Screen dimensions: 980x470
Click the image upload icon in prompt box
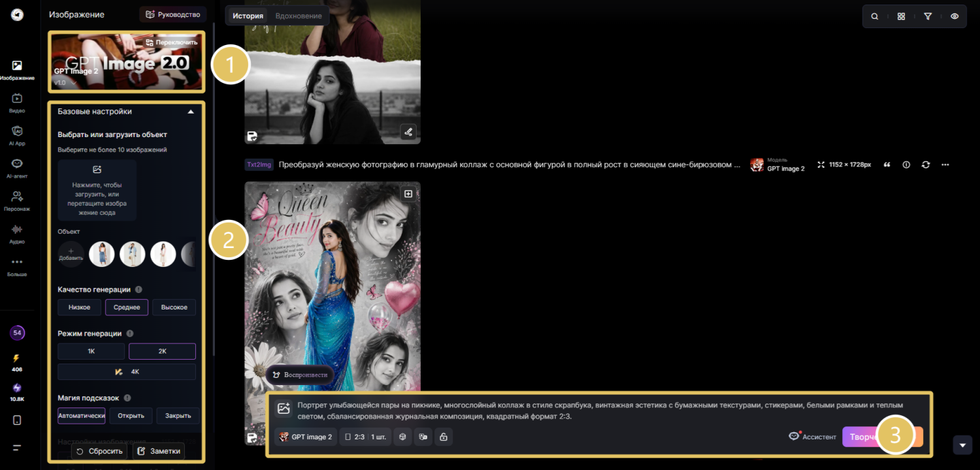pos(284,408)
